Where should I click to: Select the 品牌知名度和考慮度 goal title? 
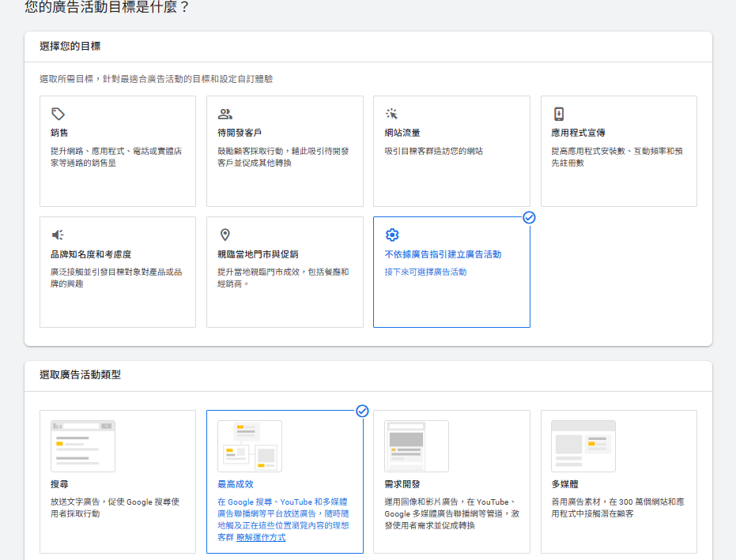coord(91,254)
